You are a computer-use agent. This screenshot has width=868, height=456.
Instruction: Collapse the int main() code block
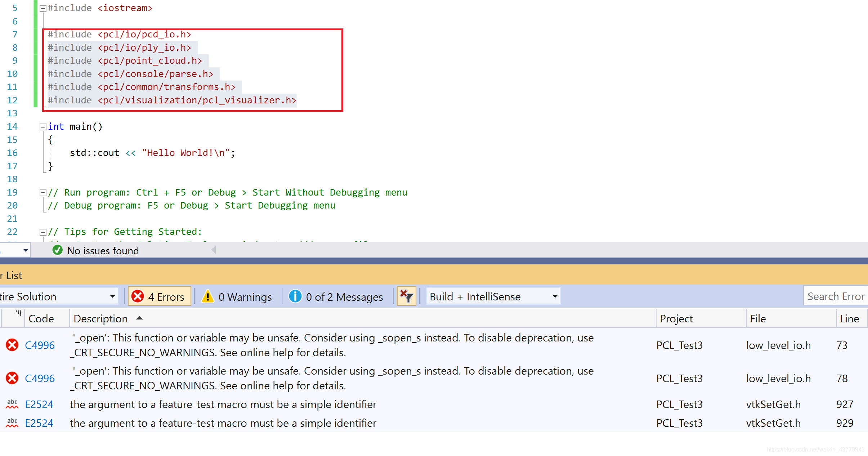(x=43, y=127)
